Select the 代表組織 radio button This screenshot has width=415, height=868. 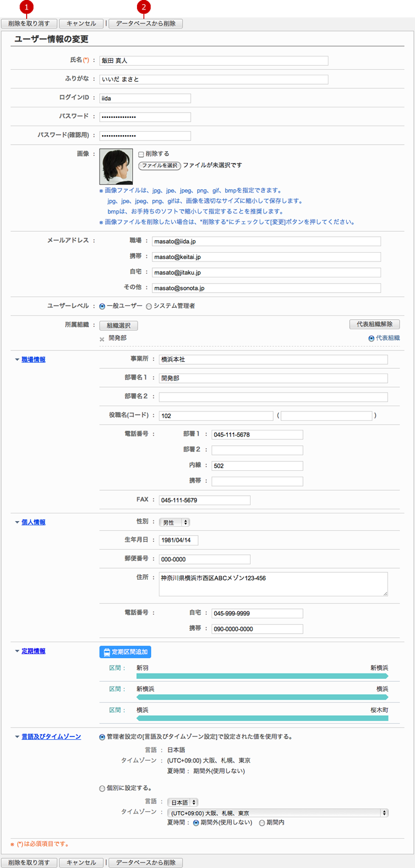point(371,338)
